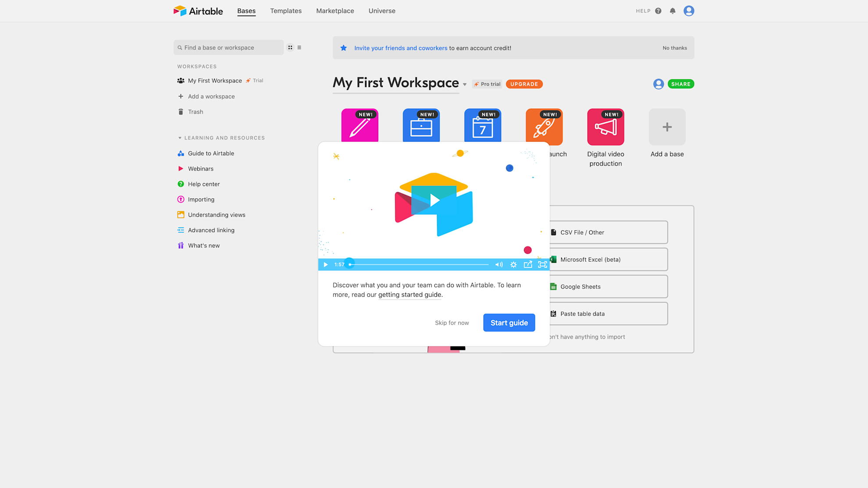Click the orange Upgrade button
Screen dimensions: 868x488
[524, 84]
